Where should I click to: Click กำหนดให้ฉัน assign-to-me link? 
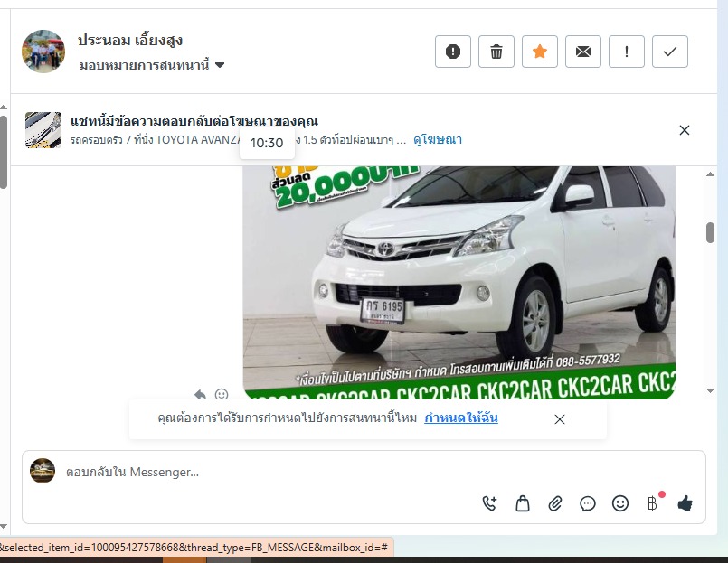(x=461, y=418)
